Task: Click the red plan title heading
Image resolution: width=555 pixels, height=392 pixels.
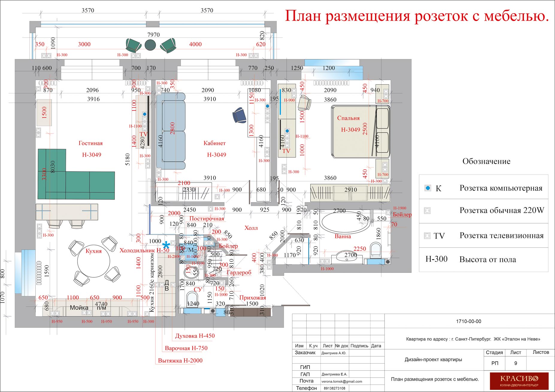Action: click(x=417, y=16)
